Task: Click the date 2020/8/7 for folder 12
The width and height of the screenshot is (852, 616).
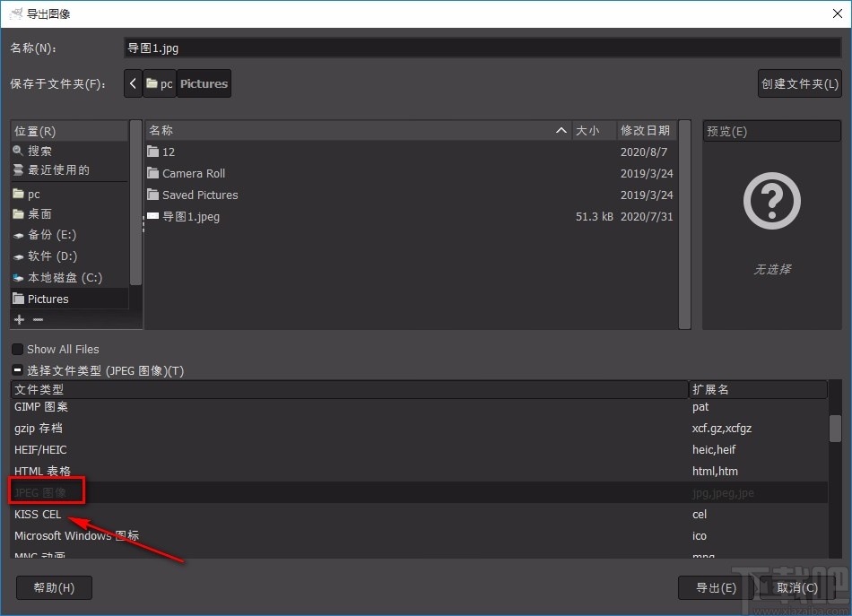Action: (x=644, y=152)
